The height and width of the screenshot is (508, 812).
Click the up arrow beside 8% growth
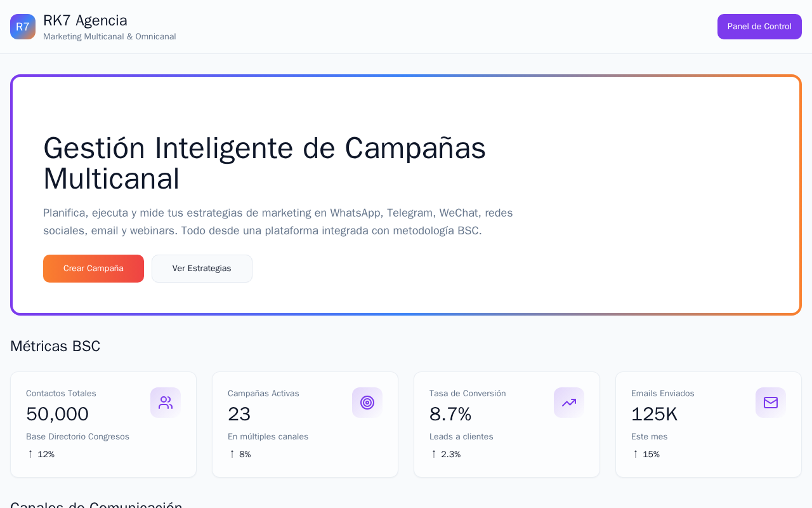(232, 453)
